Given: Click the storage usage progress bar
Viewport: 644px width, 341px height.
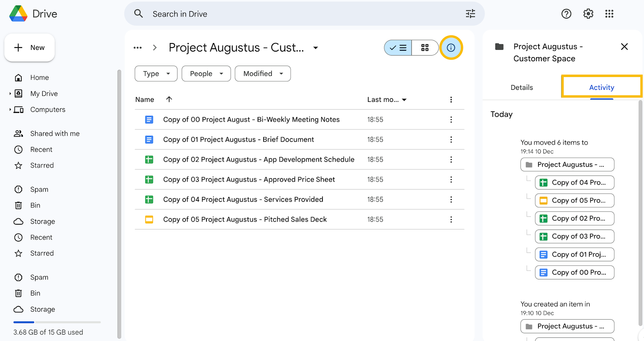Looking at the screenshot, I should click(x=57, y=322).
